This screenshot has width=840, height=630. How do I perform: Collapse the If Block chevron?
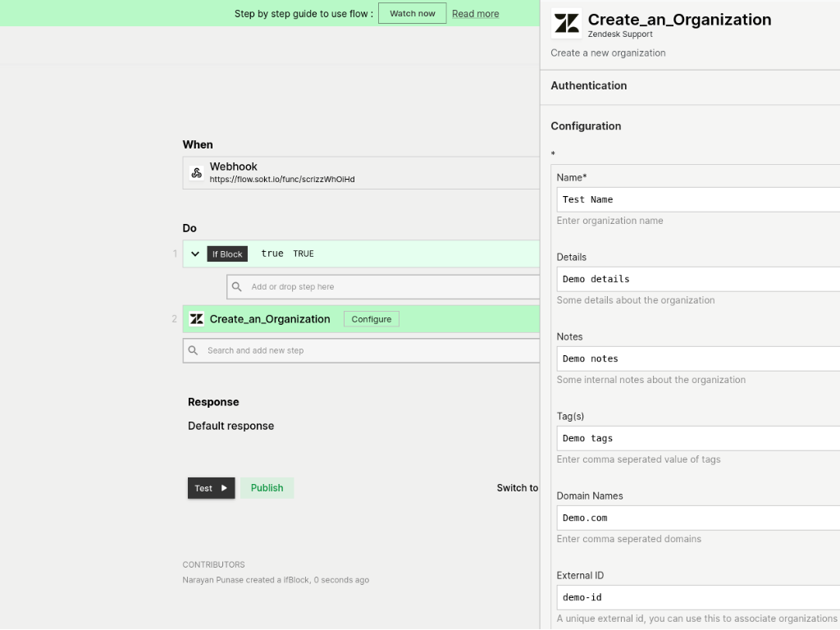(195, 254)
